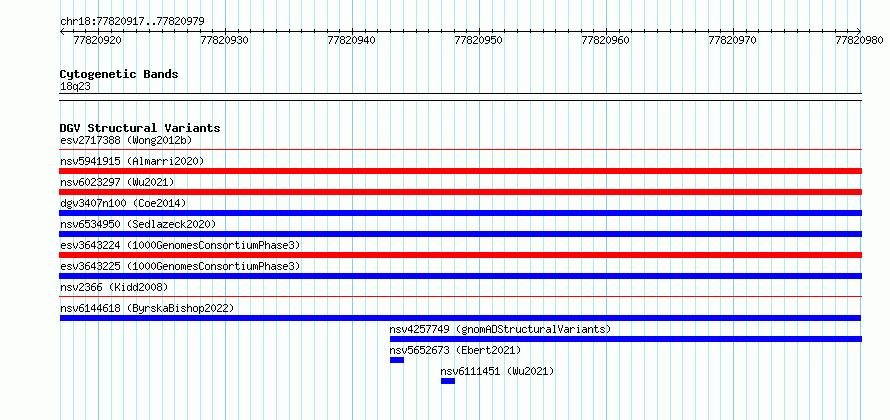The height and width of the screenshot is (420, 890).
Task: Open the nsv5941915 (Almarri2020) label
Action: 132,161
